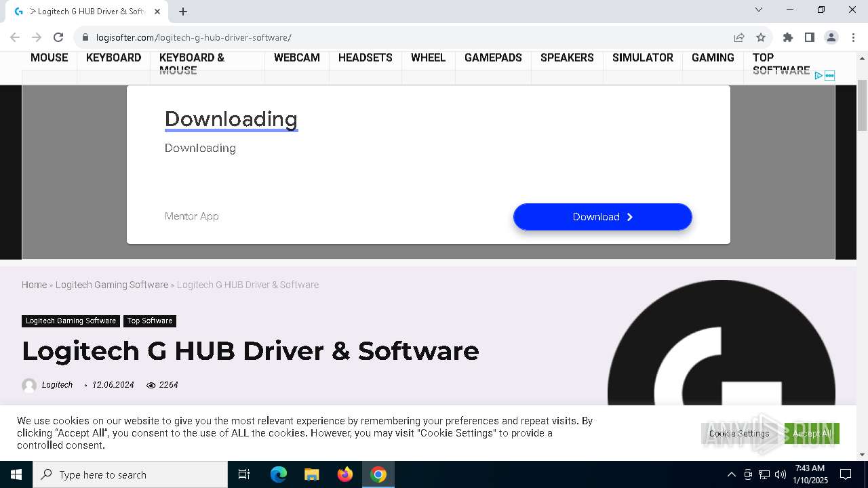Viewport: 868px width, 488px height.
Task: Click the Logitech author avatar
Action: coord(29,385)
